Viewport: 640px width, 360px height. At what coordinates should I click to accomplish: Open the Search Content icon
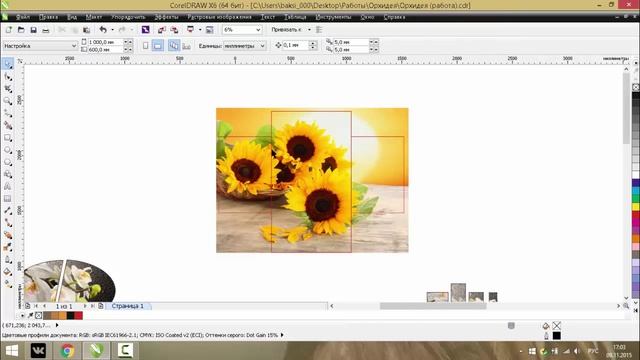coord(145,30)
